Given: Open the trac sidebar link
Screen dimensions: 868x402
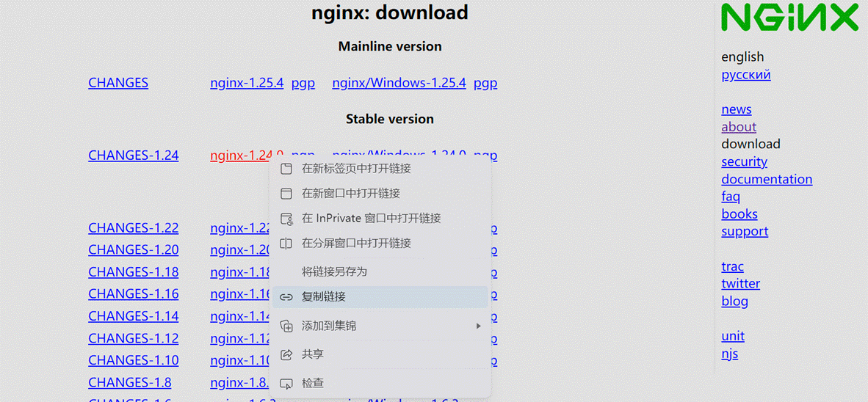Looking at the screenshot, I should tap(732, 266).
